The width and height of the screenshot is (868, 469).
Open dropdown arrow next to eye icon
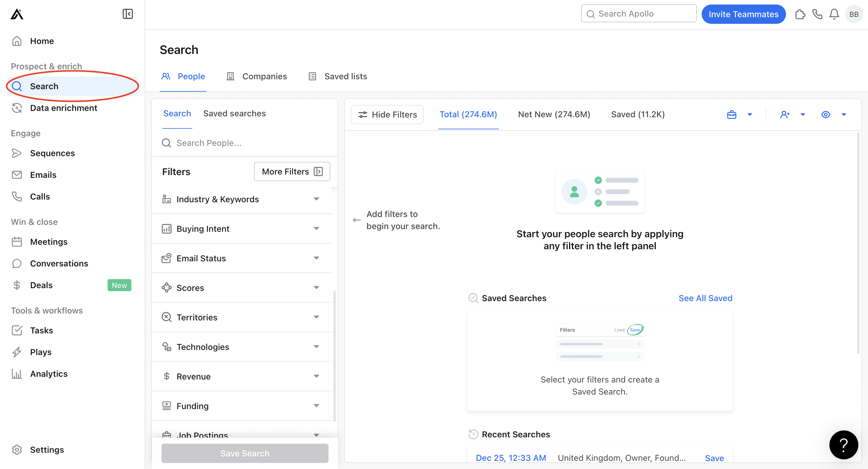coord(844,115)
